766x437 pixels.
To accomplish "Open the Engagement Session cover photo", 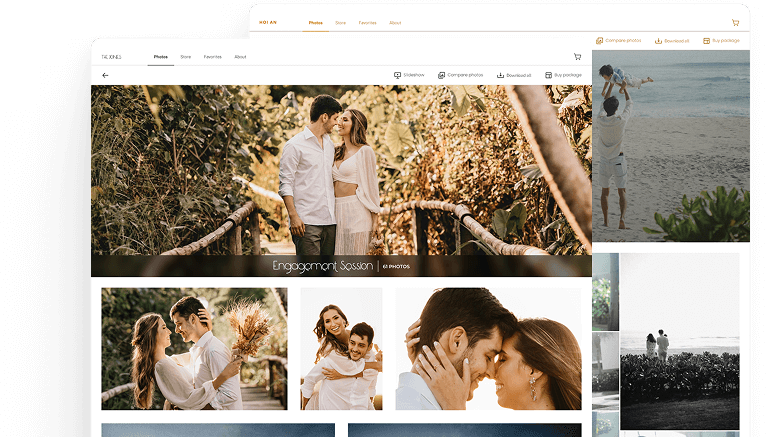I will point(341,181).
